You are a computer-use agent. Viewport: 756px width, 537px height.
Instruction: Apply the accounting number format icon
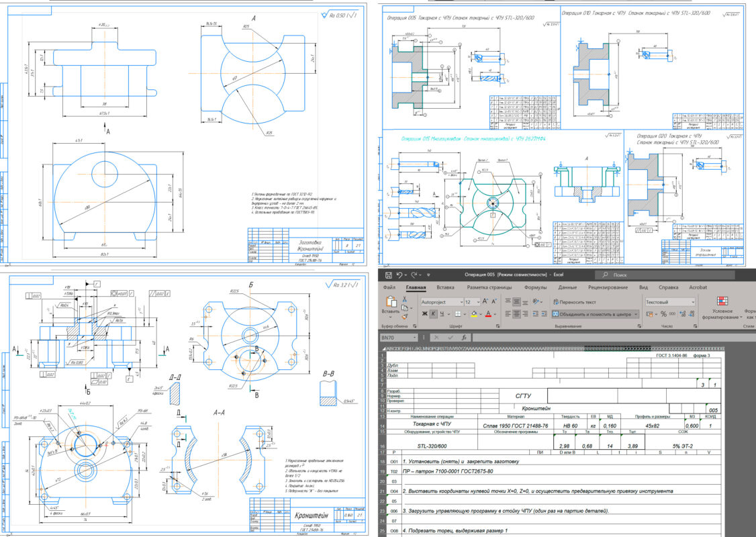tap(650, 314)
